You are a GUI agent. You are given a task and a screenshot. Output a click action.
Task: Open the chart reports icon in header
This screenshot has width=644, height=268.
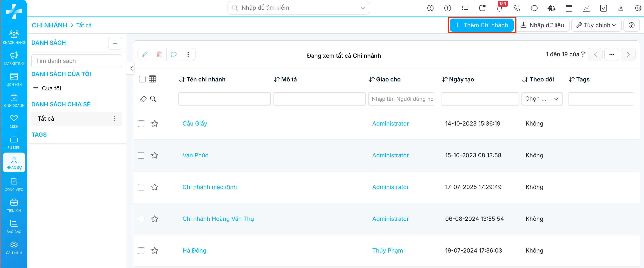coord(586,8)
